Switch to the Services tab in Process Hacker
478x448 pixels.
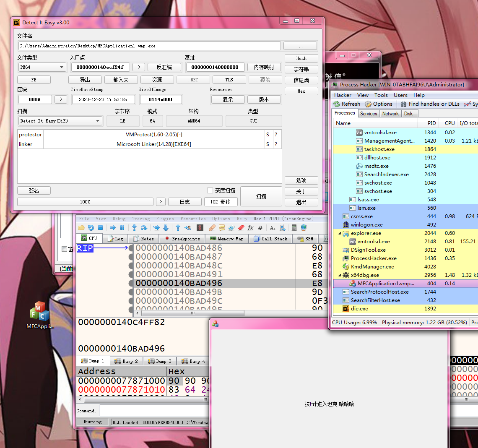369,113
